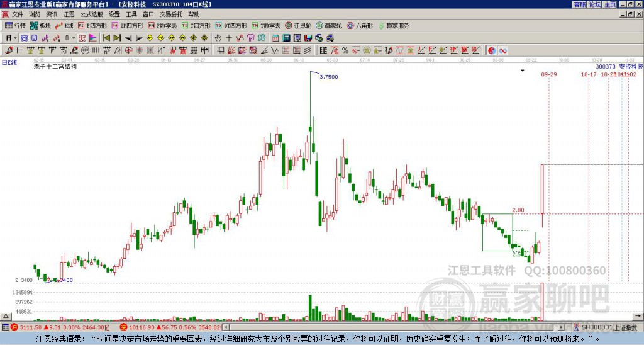Select the red pencil drawing tool
The image size is (644, 345).
[9, 50]
